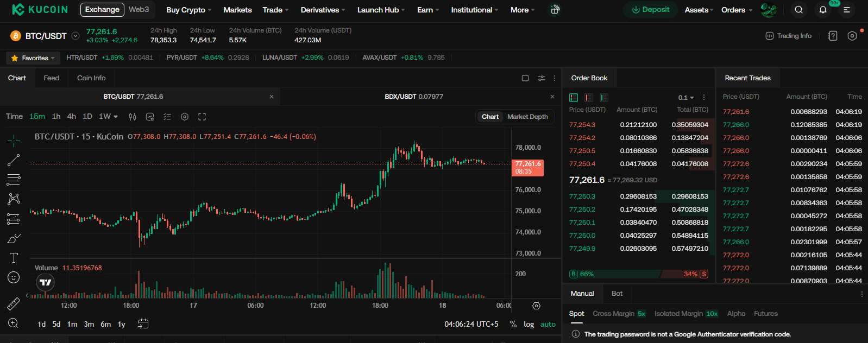Open chart settings hexagon icon
868x343 pixels.
[x=185, y=117]
